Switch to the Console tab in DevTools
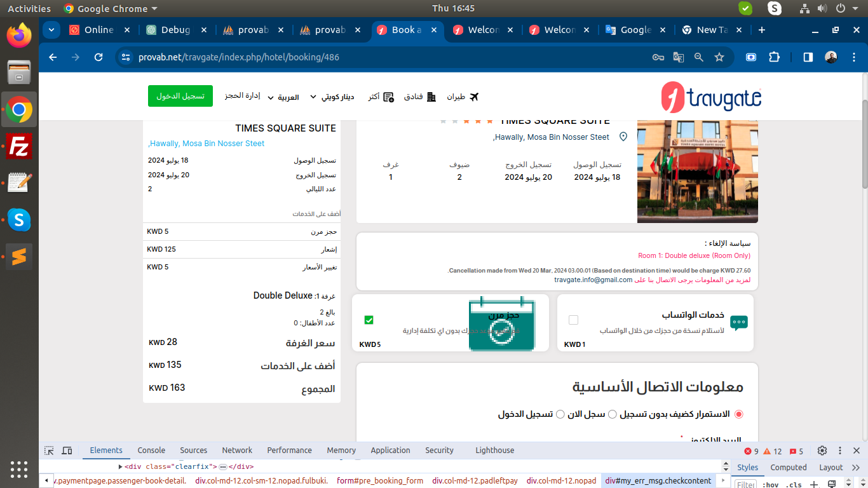The image size is (868, 488). pyautogui.click(x=151, y=451)
